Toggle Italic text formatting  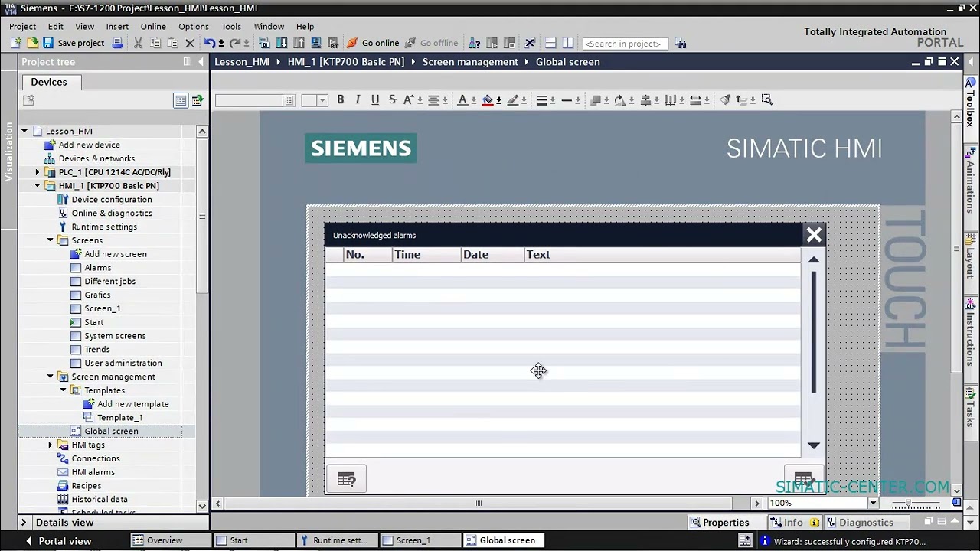(x=358, y=99)
